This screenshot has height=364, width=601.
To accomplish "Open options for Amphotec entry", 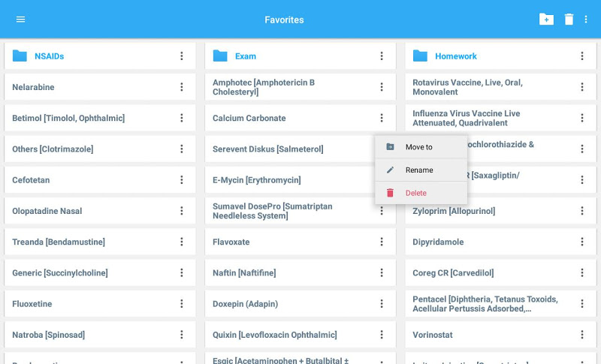I will (382, 87).
